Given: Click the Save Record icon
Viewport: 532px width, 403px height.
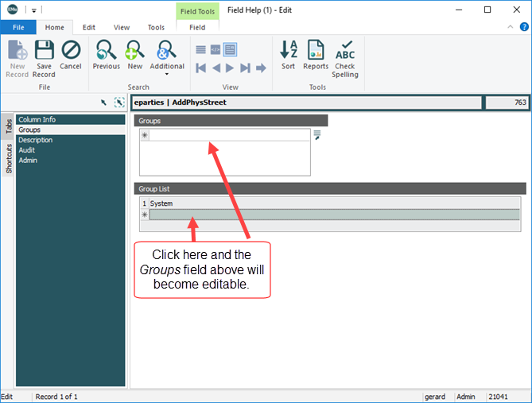Looking at the screenshot, I should 44,56.
